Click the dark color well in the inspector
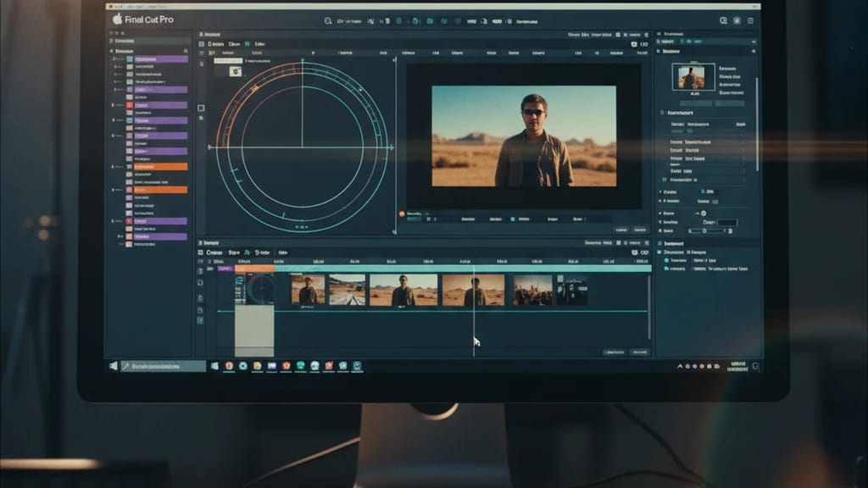 pyautogui.click(x=728, y=223)
